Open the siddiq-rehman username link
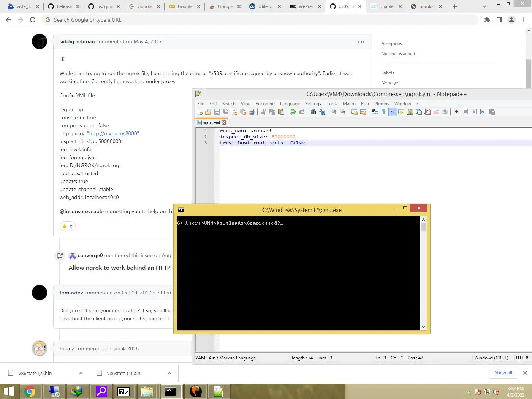532x399 pixels. [77, 42]
